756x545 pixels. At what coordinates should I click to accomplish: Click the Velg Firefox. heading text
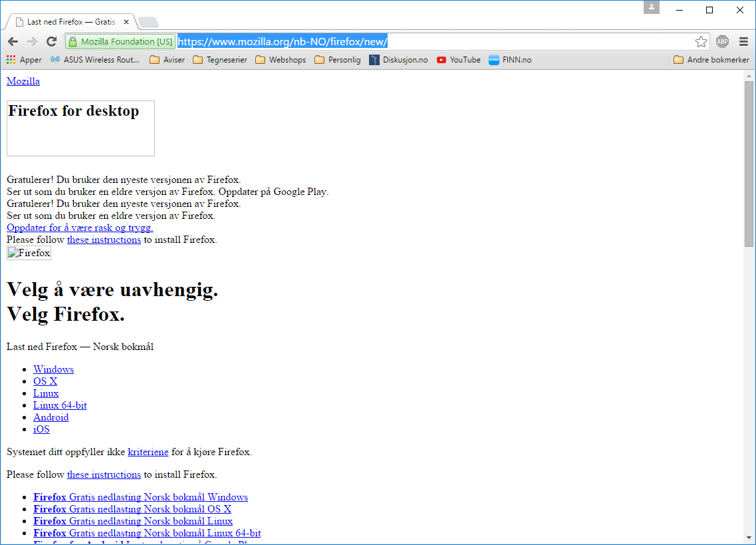pyautogui.click(x=66, y=314)
